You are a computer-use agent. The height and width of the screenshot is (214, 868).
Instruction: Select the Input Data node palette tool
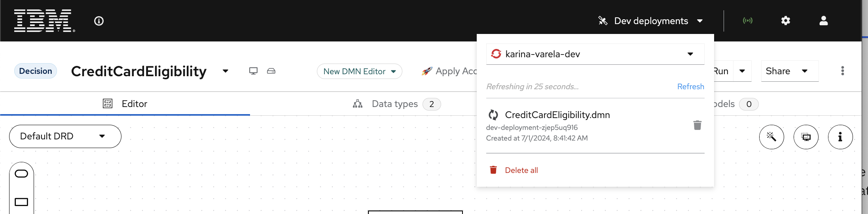[x=21, y=174]
